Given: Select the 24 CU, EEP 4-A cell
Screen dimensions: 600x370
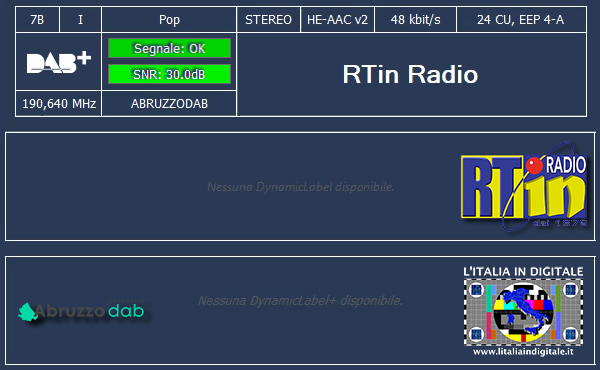Looking at the screenshot, I should [521, 20].
